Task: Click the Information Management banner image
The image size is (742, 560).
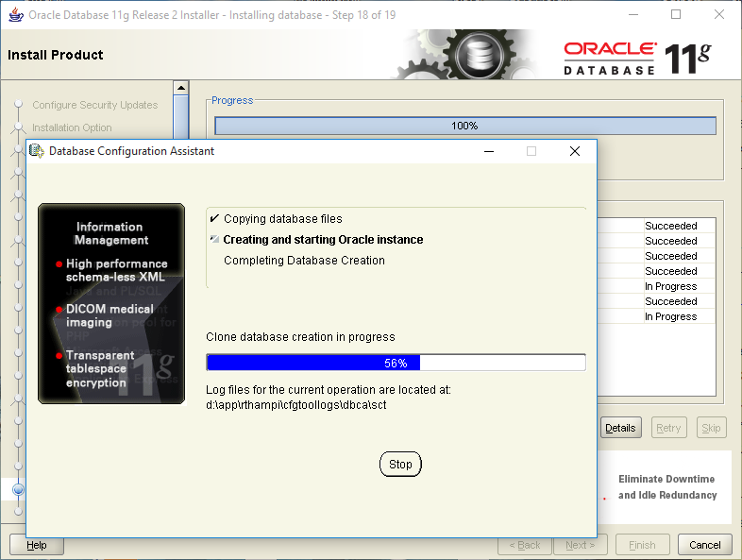Action: tap(111, 303)
